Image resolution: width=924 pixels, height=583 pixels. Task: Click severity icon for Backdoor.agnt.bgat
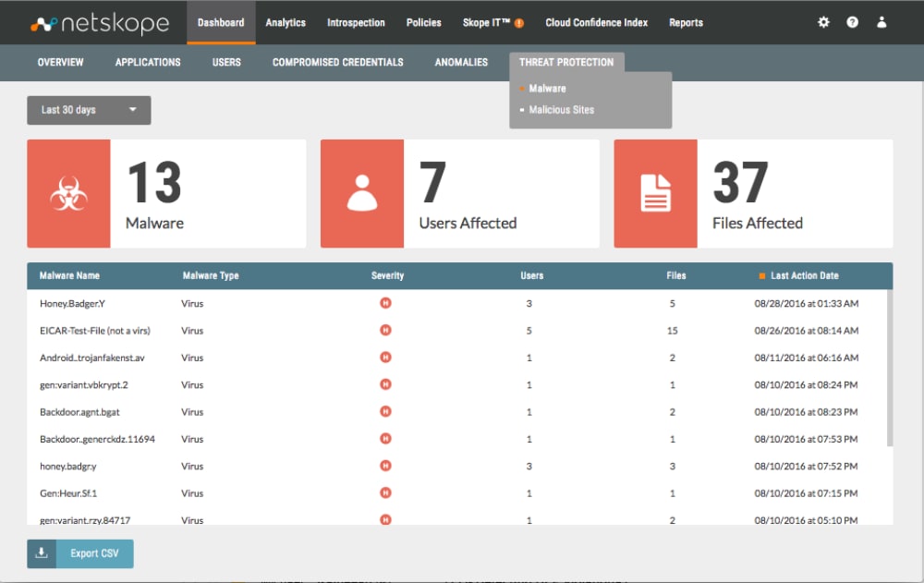(385, 412)
